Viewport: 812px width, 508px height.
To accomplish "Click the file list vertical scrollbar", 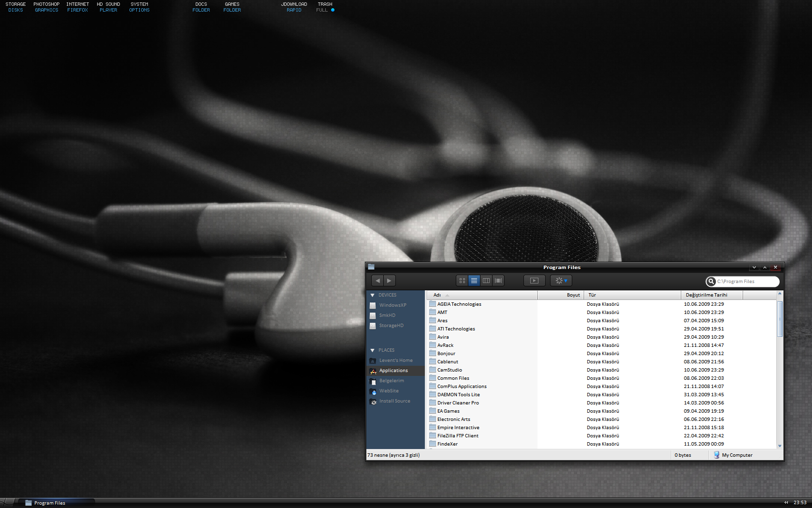I will click(780, 319).
